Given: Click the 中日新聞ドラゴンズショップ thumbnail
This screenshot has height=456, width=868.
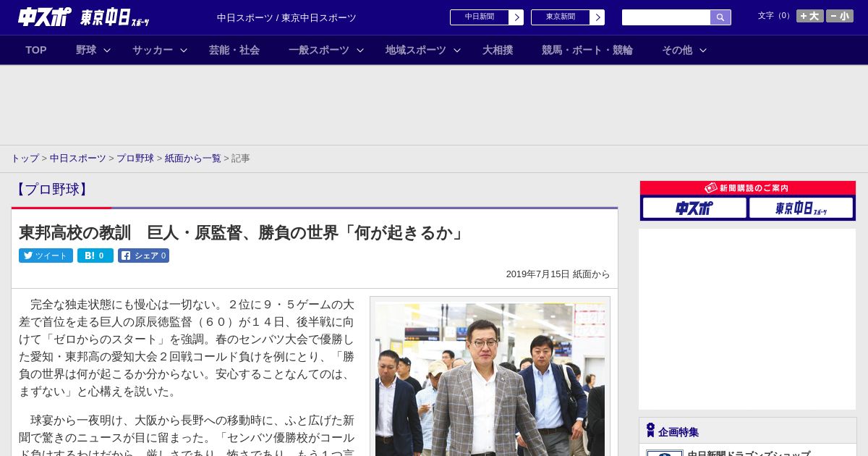Looking at the screenshot, I should click(664, 453).
